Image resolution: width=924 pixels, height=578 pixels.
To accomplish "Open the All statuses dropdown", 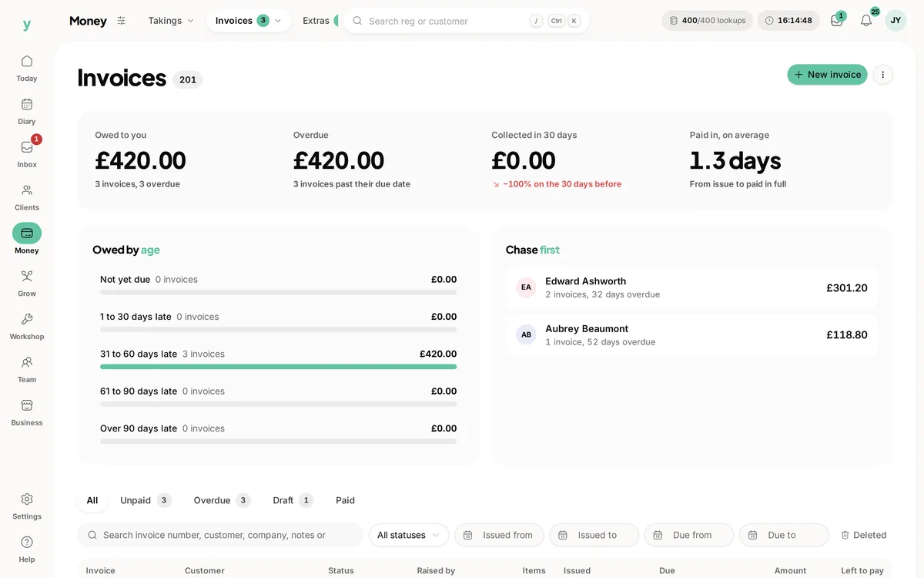I will pos(409,535).
